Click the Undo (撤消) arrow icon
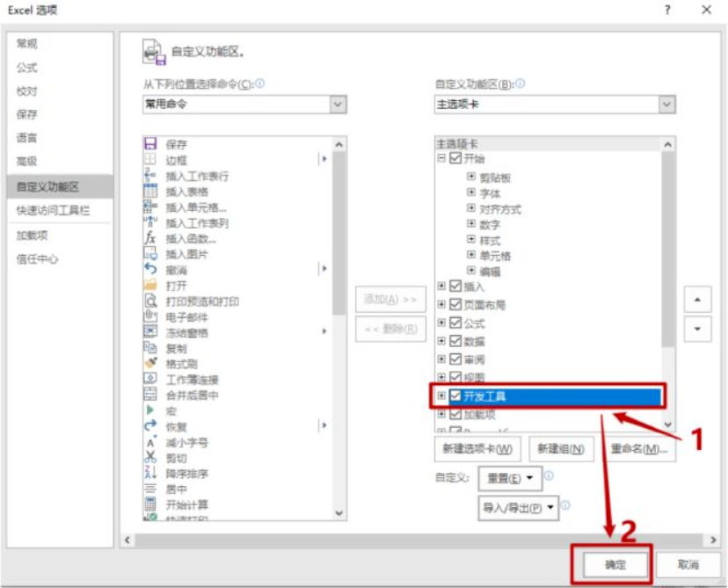 pyautogui.click(x=150, y=269)
